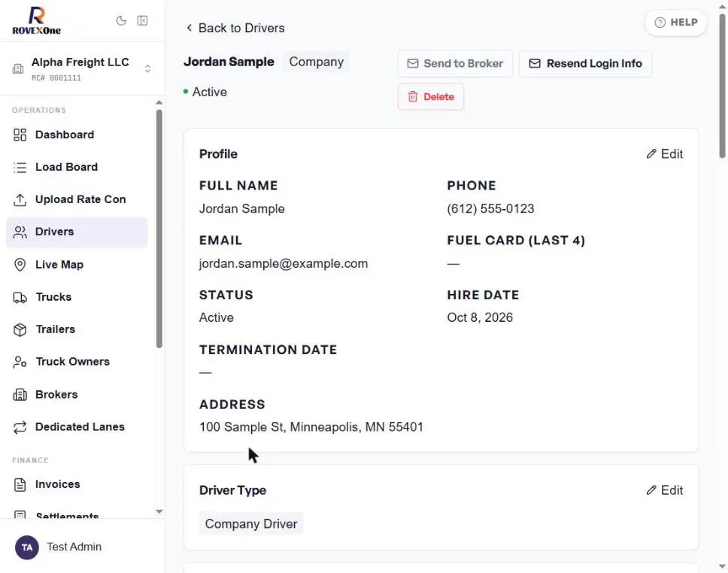Click the Upload Rate Con upload icon
The width and height of the screenshot is (728, 573).
(20, 200)
